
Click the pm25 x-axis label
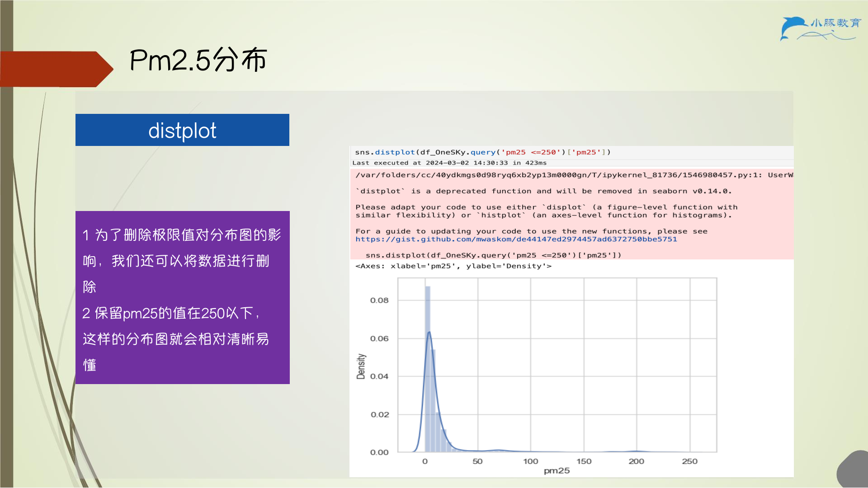click(x=557, y=471)
